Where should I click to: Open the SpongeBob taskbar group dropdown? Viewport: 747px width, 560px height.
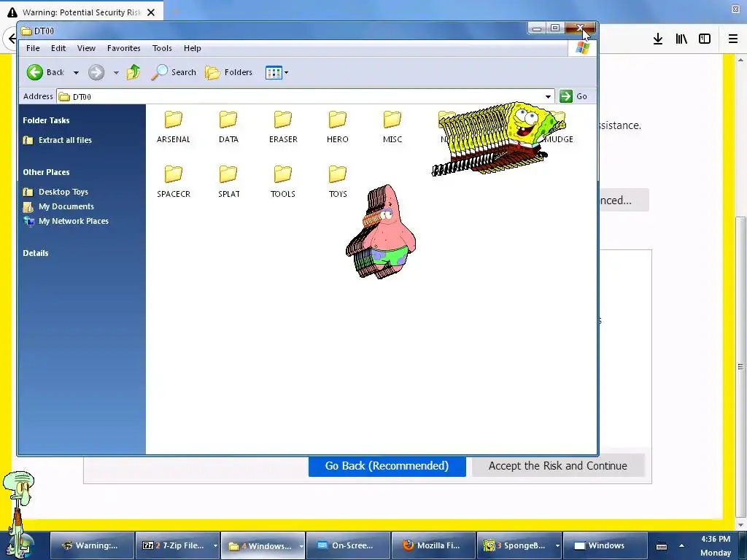click(x=557, y=546)
